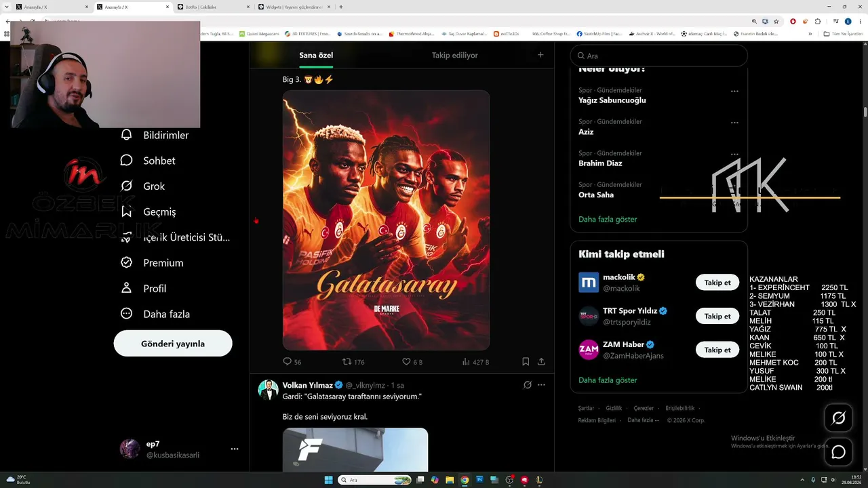The width and height of the screenshot is (868, 488).
Task: Click the Windows taskbar search box
Action: tap(373, 480)
